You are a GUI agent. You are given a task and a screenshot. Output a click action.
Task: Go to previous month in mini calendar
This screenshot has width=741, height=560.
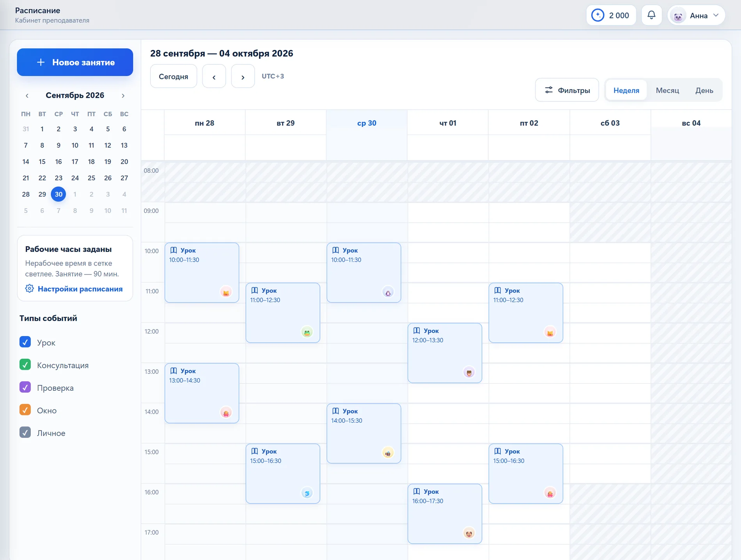coord(27,96)
